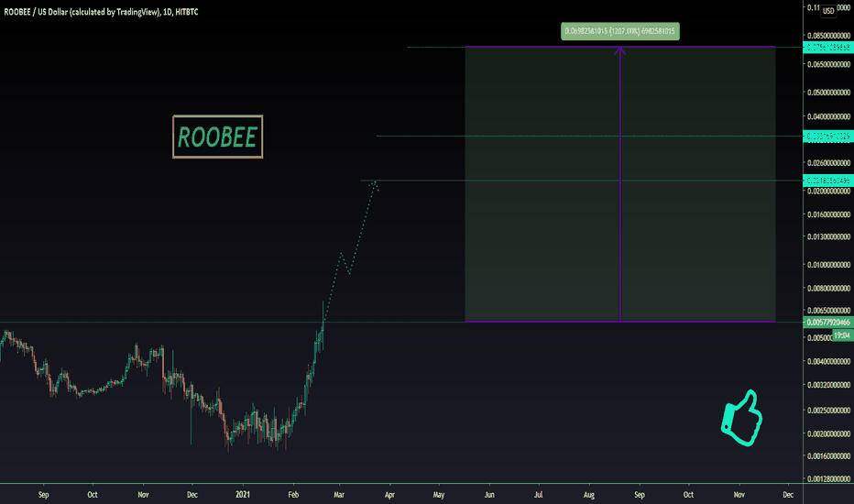Click the ROOBEE / US Dollar chart title
This screenshot has height=504, width=854.
[102, 11]
